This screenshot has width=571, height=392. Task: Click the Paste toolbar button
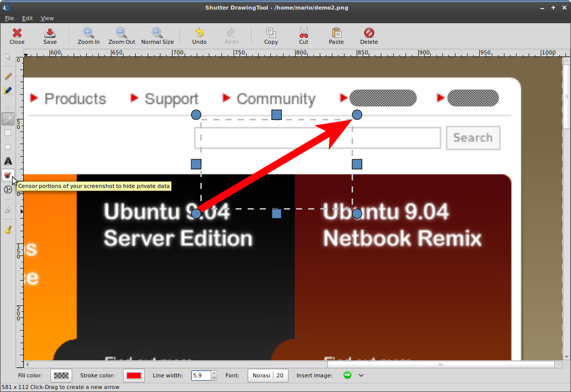click(x=336, y=36)
